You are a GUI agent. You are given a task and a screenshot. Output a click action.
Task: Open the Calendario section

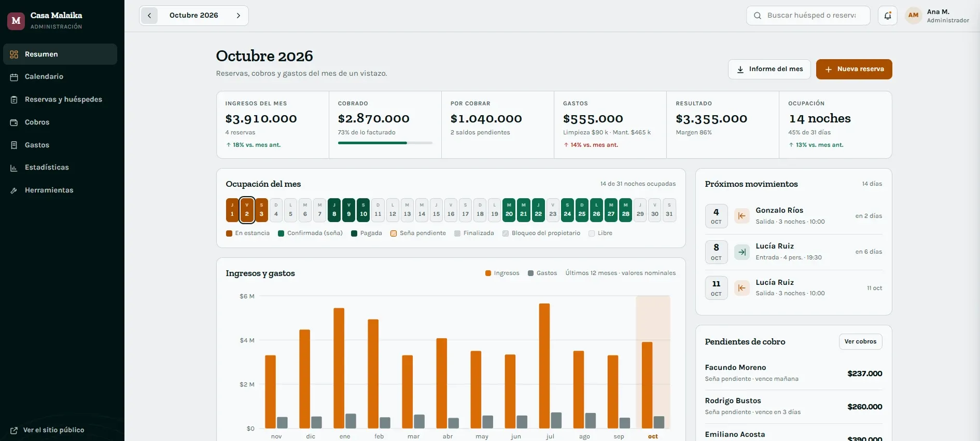60,77
